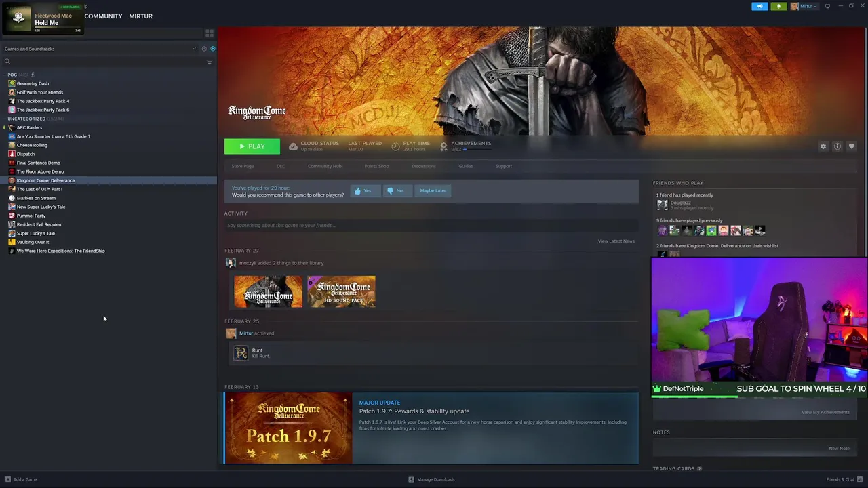This screenshot has width=868, height=488.
Task: Click the Dispatch game icon
Action: (12, 154)
